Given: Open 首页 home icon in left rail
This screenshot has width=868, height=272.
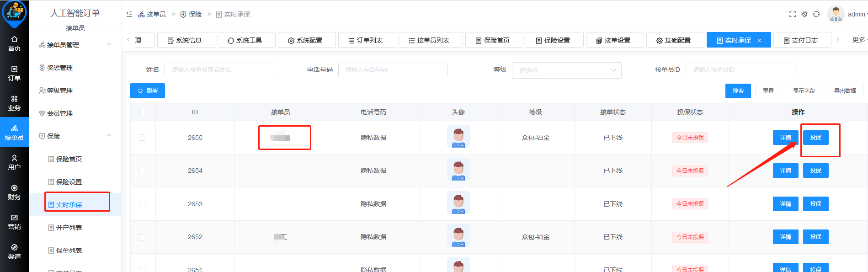Looking at the screenshot, I should coord(14,43).
